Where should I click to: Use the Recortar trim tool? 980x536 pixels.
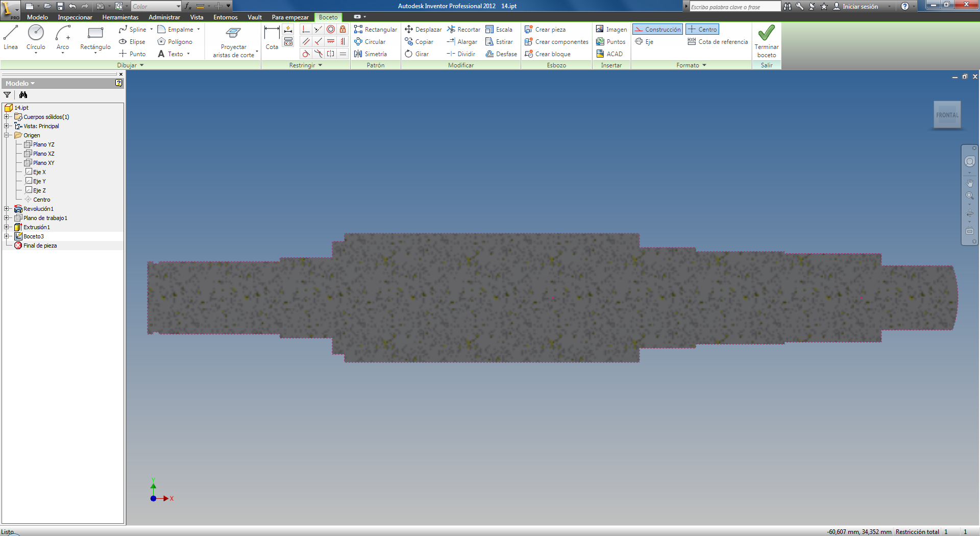click(463, 30)
